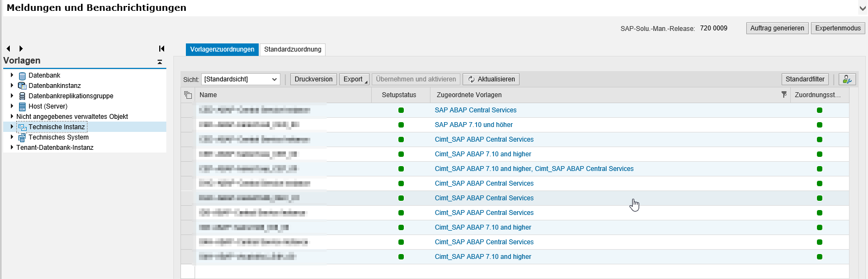Select the Vorlagenzuordnungen tab
Image resolution: width=868 pixels, height=279 pixels.
tap(222, 49)
